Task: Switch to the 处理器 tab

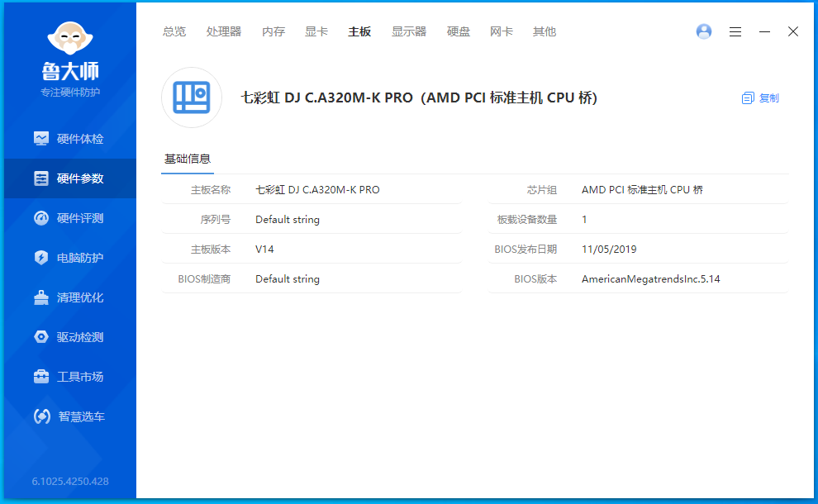Action: (224, 32)
